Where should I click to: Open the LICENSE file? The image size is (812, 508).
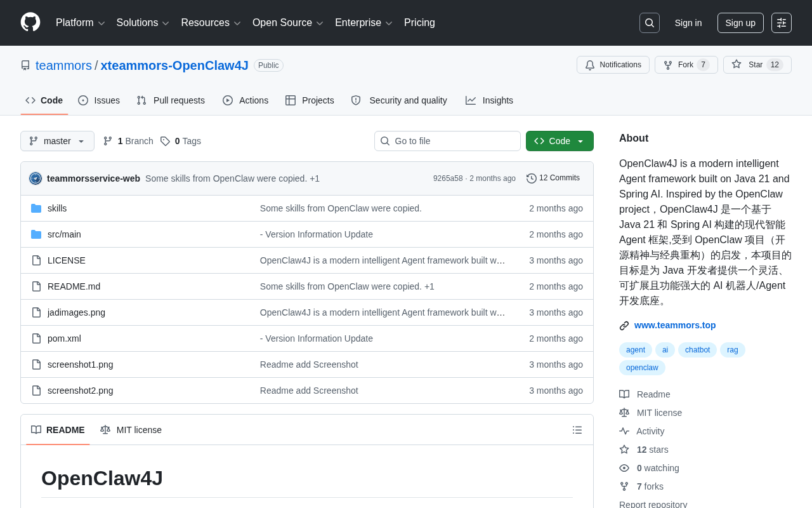(x=67, y=260)
